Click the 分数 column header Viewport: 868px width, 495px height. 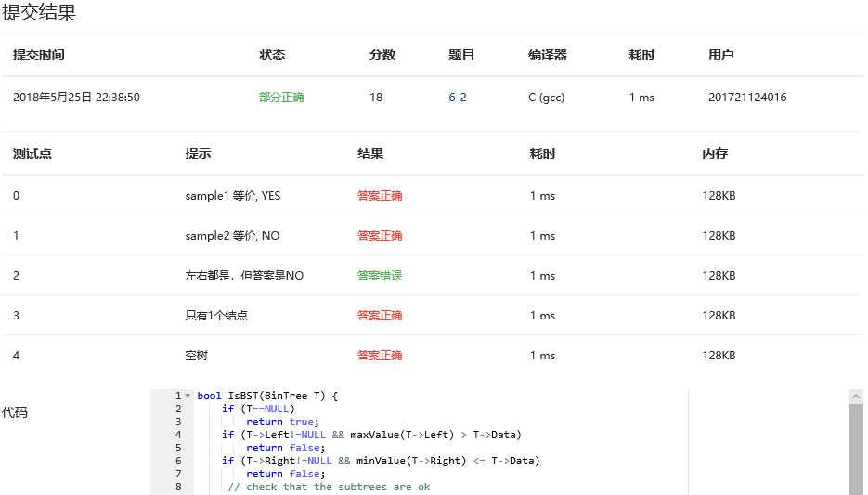382,55
